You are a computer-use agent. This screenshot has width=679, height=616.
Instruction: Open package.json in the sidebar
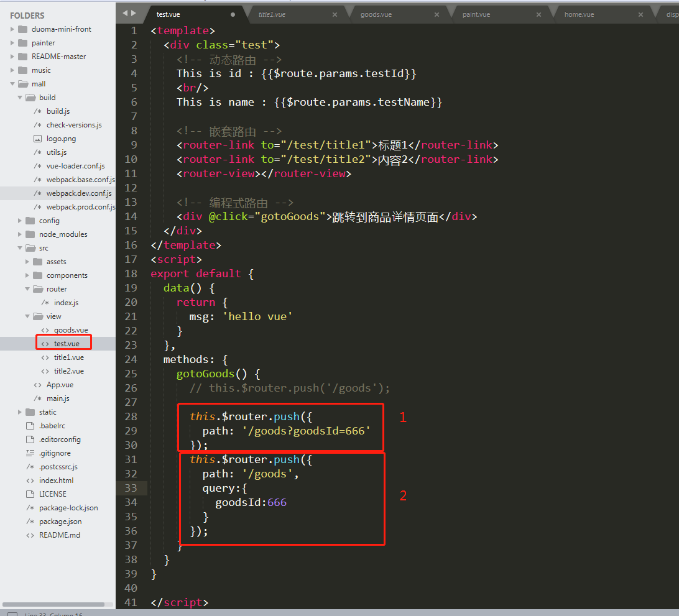point(60,522)
